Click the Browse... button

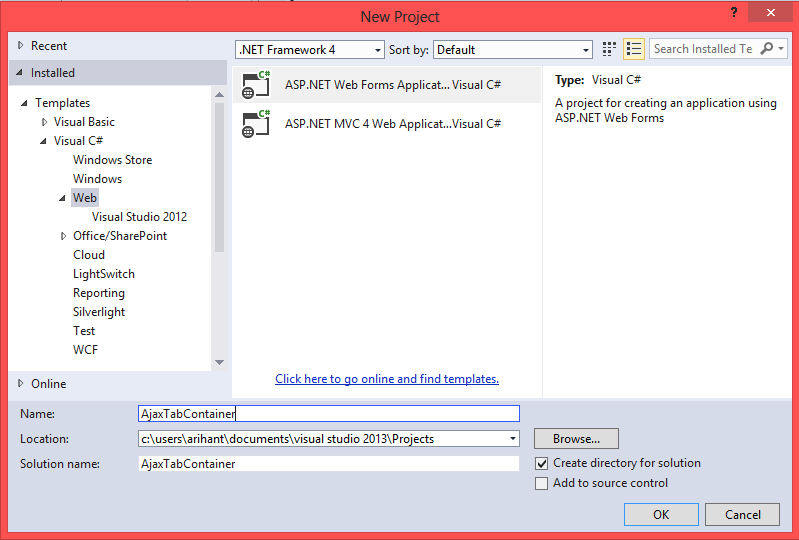(576, 439)
